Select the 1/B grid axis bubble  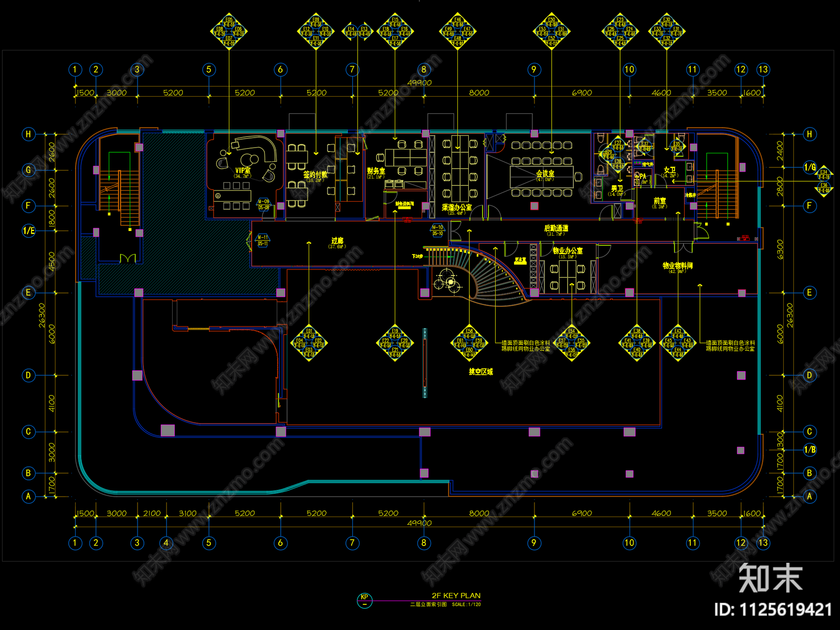[x=810, y=449]
